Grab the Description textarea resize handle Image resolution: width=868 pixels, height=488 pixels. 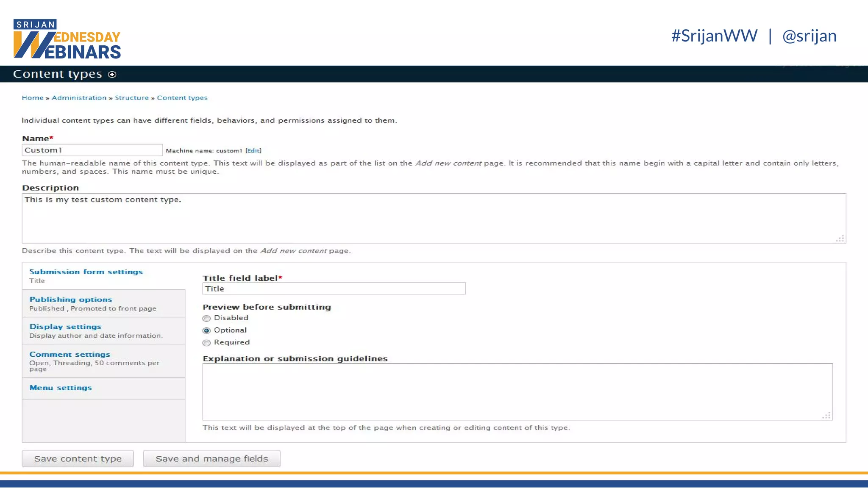[840, 238]
